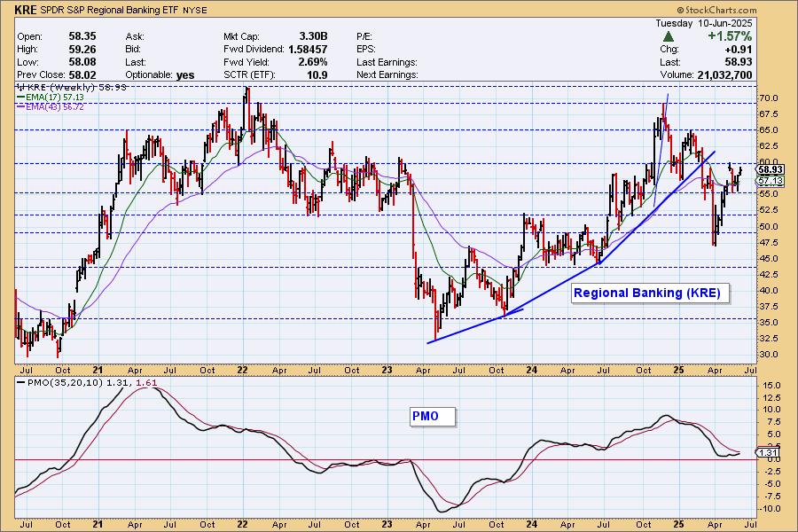The width and height of the screenshot is (798, 532).
Task: Click the High value 59.26
Action: (x=82, y=50)
